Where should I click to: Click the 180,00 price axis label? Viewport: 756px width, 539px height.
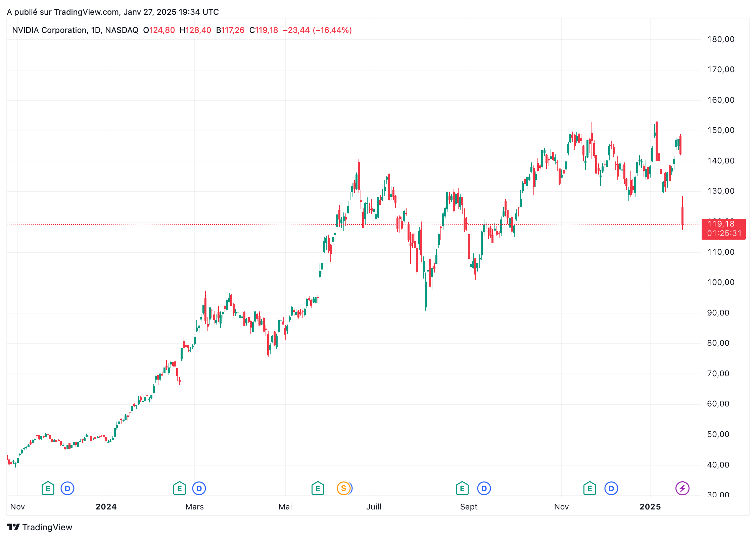click(x=721, y=39)
